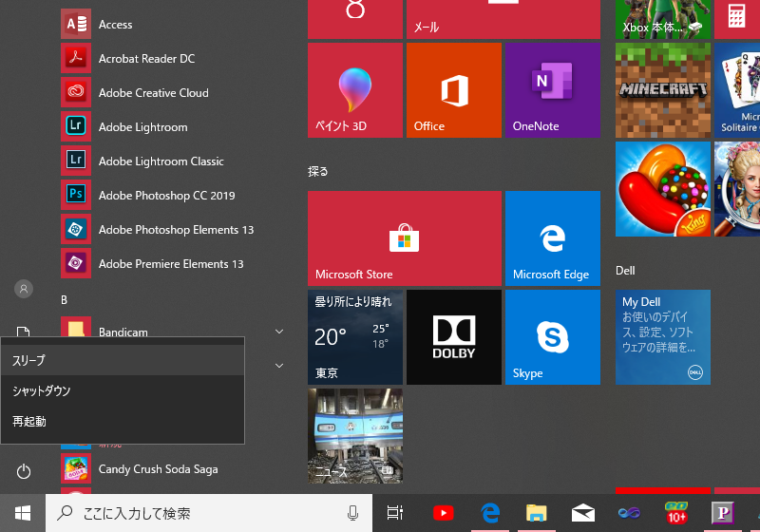Open the Microsoft Solitaire tile
760x532 pixels.
coord(737,90)
